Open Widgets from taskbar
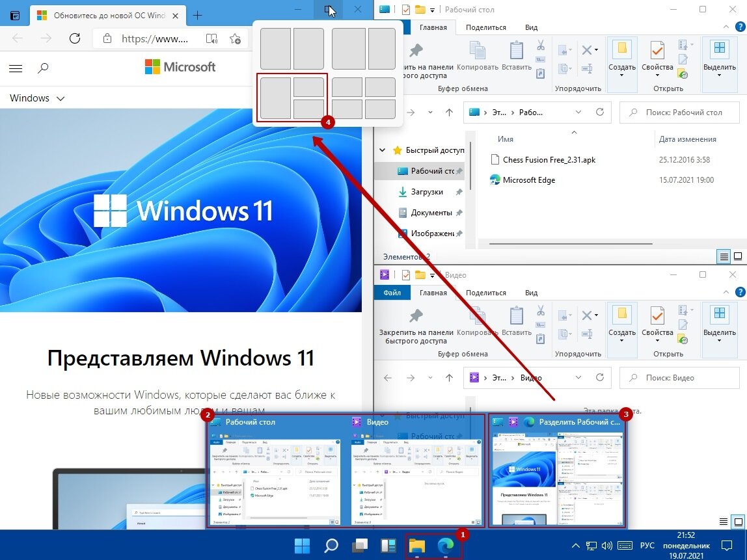Image resolution: width=747 pixels, height=560 pixels. tap(388, 546)
